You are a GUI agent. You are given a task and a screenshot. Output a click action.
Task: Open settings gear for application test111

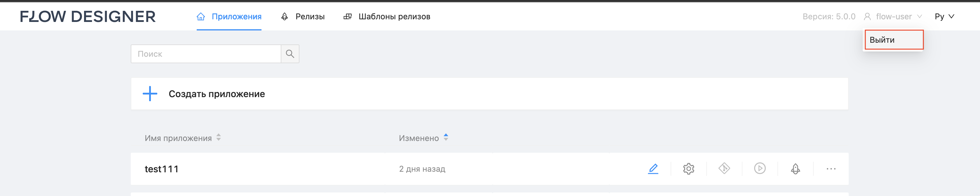[x=690, y=168]
